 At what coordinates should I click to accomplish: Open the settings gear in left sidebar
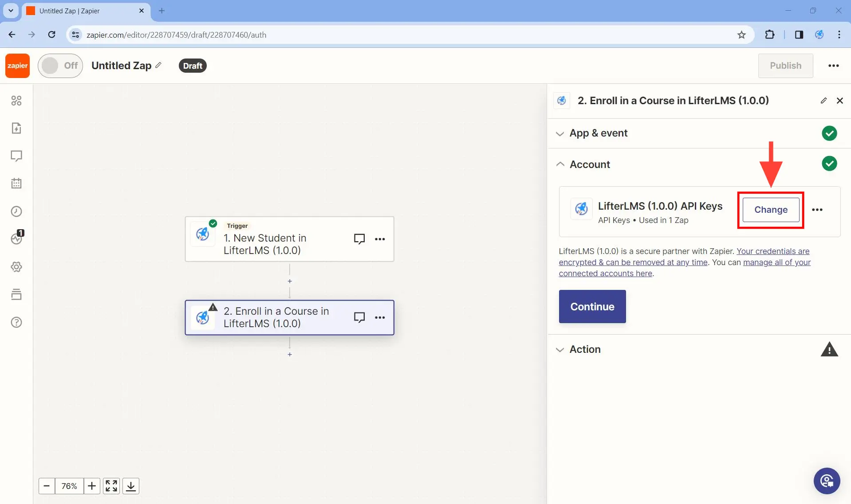[16, 267]
